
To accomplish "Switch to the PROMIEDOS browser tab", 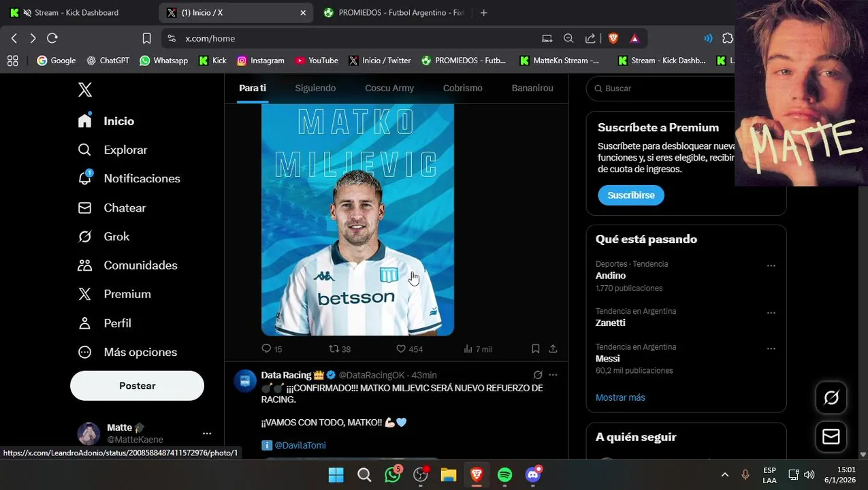I will click(x=395, y=12).
